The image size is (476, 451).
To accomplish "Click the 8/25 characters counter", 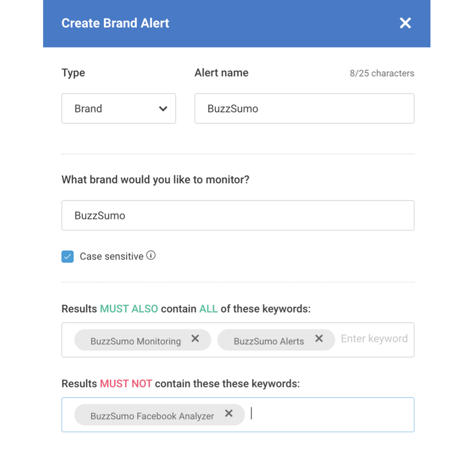I will [x=382, y=73].
